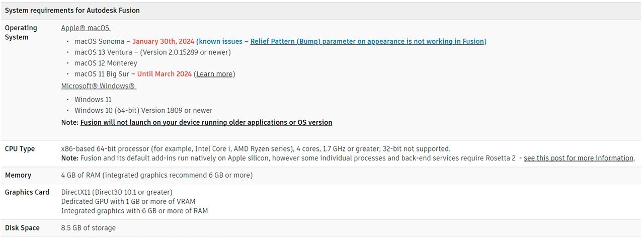Click the 8.5 GB of storage text
This screenshot has height=238, width=644.
pyautogui.click(x=89, y=228)
